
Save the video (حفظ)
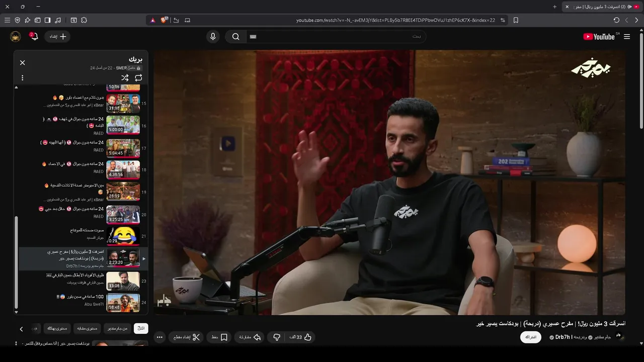click(219, 337)
